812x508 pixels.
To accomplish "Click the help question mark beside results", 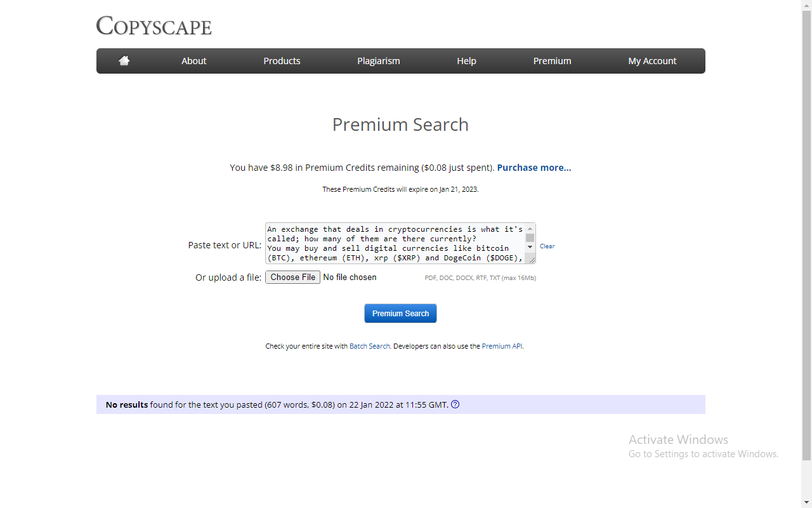I will point(455,404).
